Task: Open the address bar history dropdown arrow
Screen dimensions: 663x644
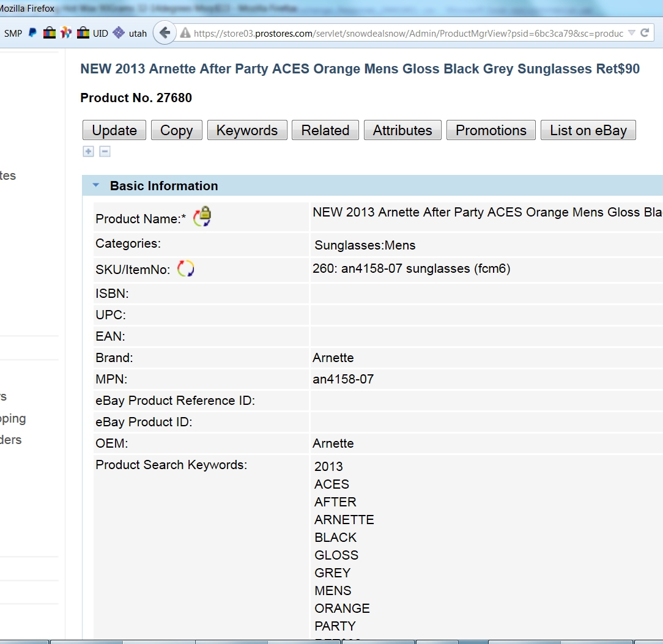Action: [632, 32]
